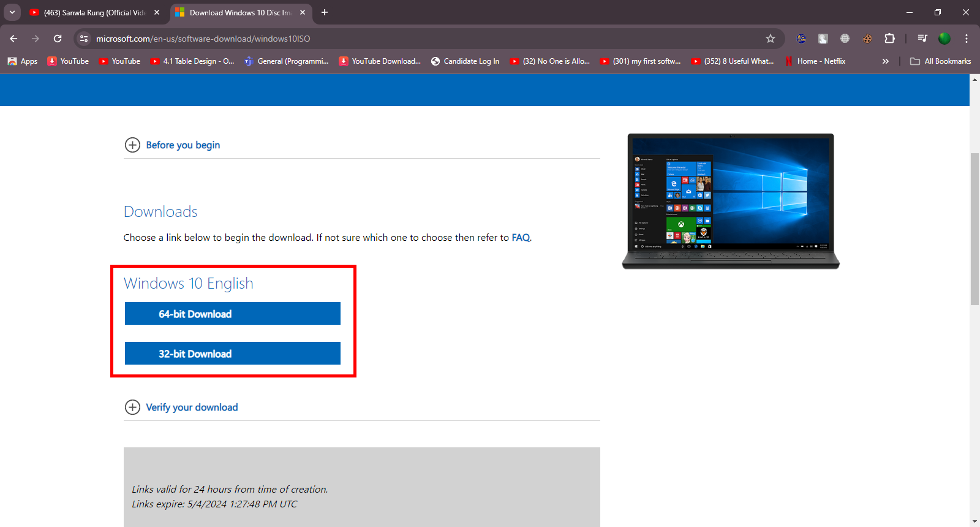
Task: Open the globe extension icon
Action: point(845,39)
